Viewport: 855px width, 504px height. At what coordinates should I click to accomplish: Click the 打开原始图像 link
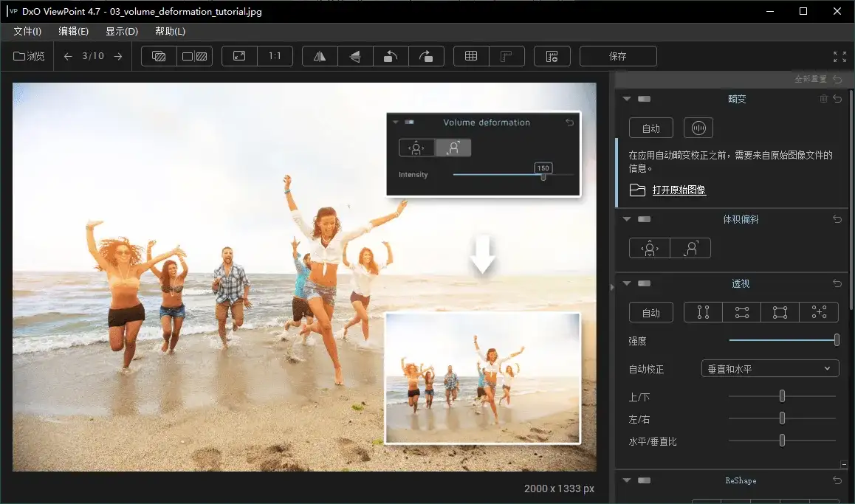(x=681, y=190)
